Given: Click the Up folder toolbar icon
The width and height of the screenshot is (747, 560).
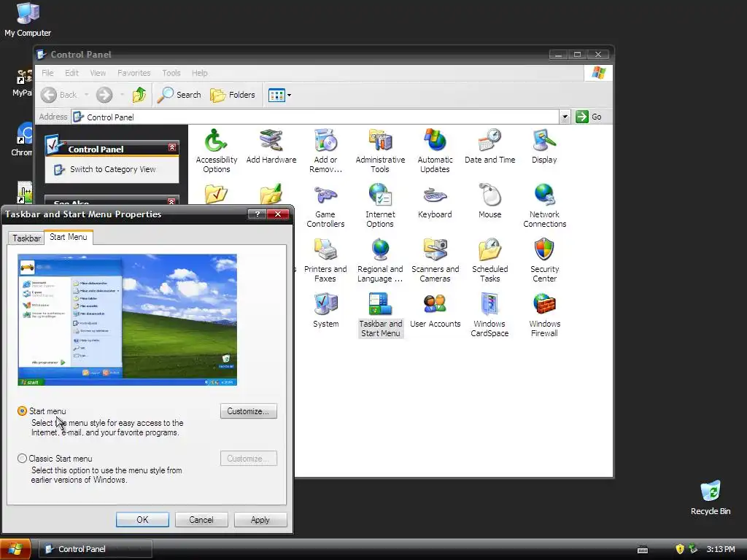Looking at the screenshot, I should (139, 95).
